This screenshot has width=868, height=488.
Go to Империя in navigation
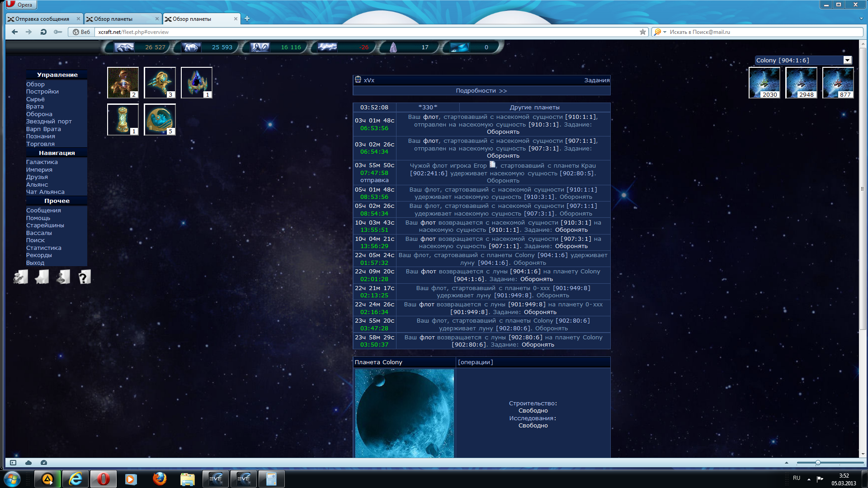click(39, 169)
